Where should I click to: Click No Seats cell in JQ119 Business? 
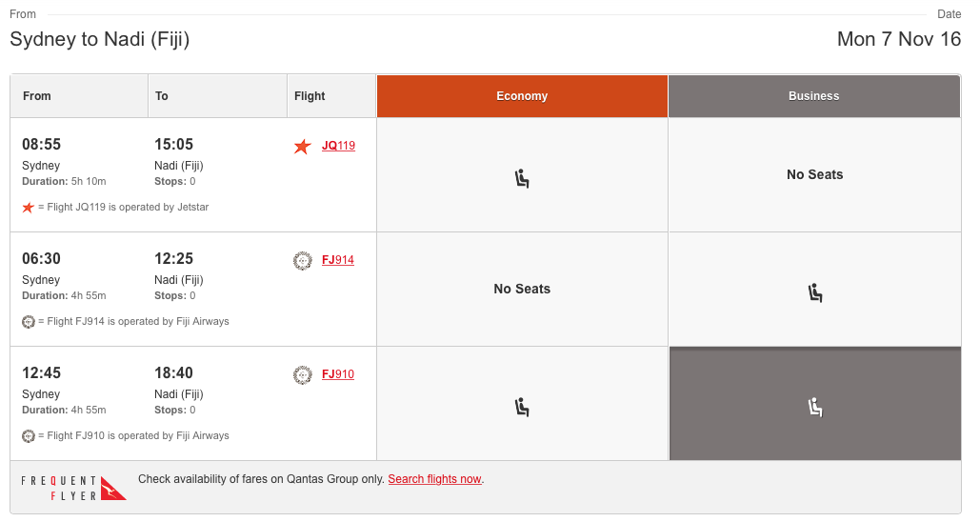pos(815,175)
